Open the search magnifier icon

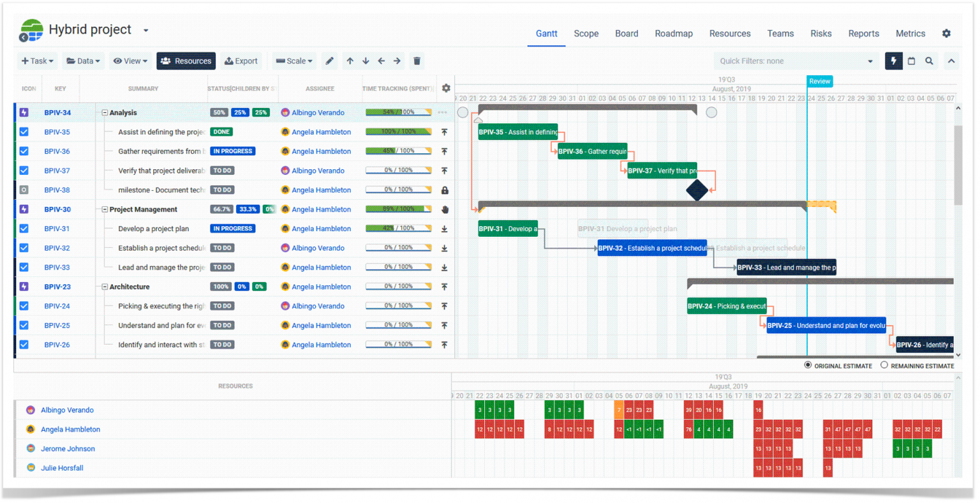[x=929, y=61]
